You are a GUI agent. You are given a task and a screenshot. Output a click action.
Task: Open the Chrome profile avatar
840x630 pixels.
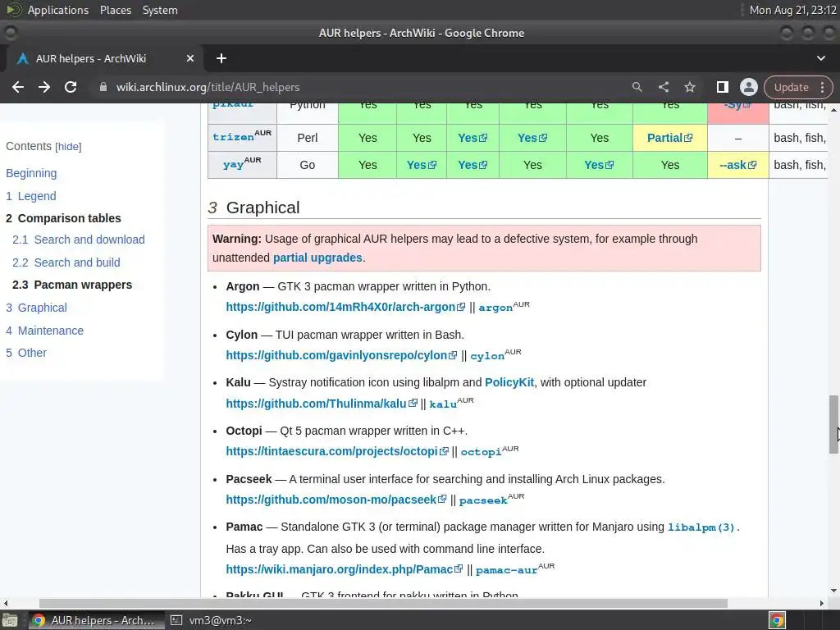point(748,87)
